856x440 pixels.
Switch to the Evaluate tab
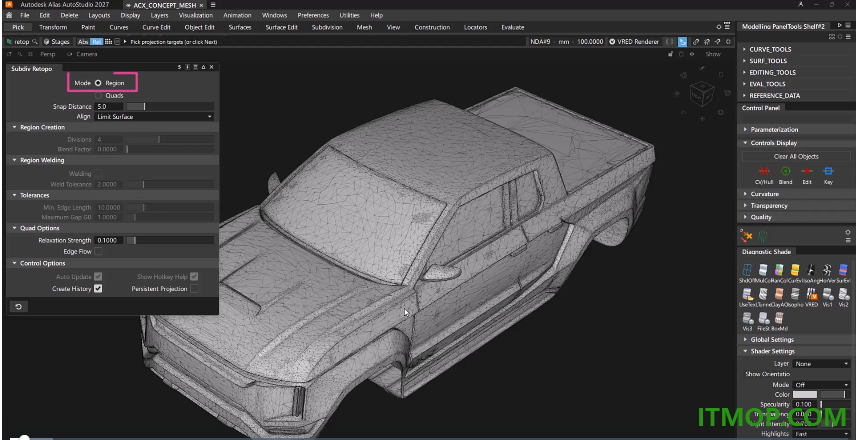pyautogui.click(x=513, y=27)
